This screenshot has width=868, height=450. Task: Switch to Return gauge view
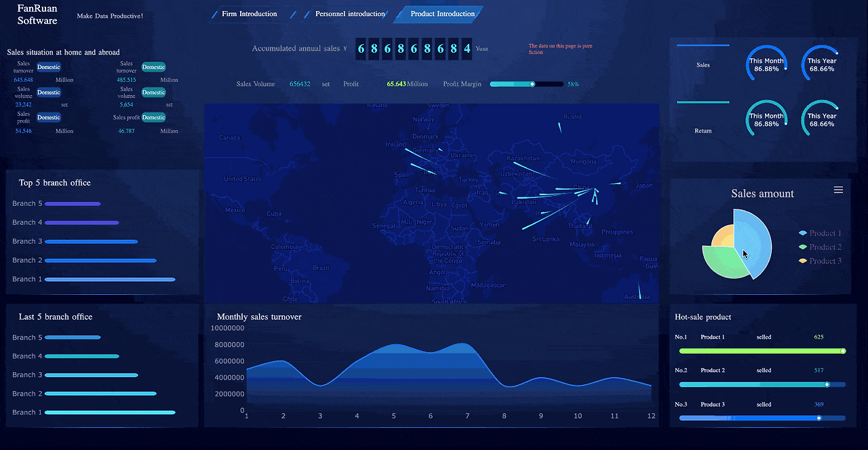[x=703, y=131]
